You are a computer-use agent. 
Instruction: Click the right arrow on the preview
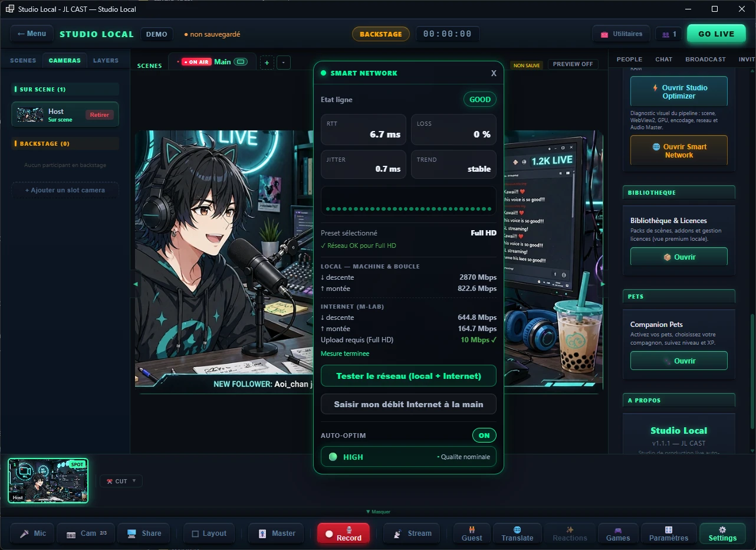click(603, 284)
